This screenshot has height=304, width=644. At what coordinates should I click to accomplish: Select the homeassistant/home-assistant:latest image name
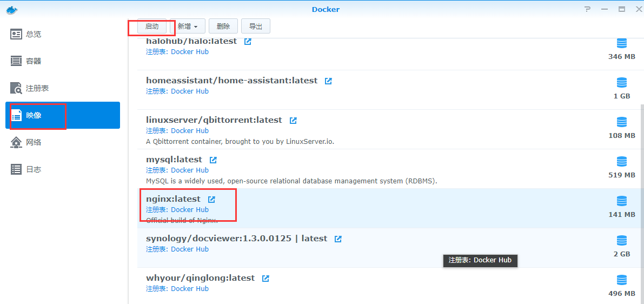click(231, 81)
